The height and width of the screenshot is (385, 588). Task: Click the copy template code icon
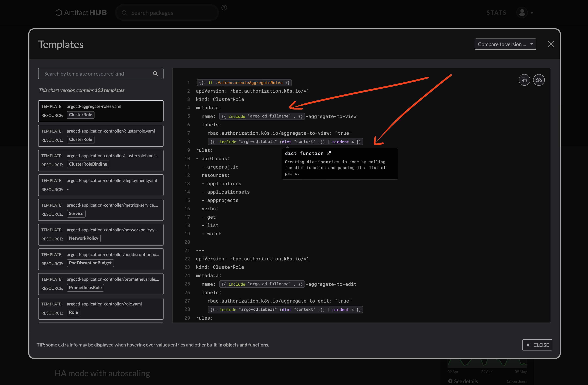tap(524, 80)
